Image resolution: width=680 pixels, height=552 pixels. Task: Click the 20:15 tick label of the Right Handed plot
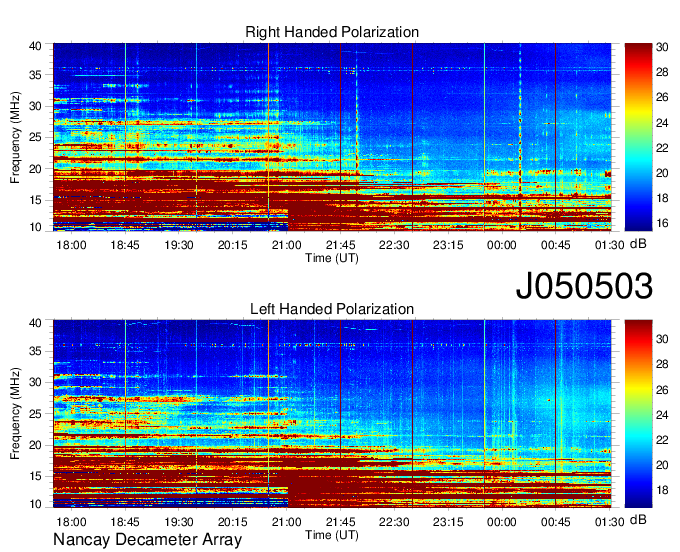(x=232, y=245)
